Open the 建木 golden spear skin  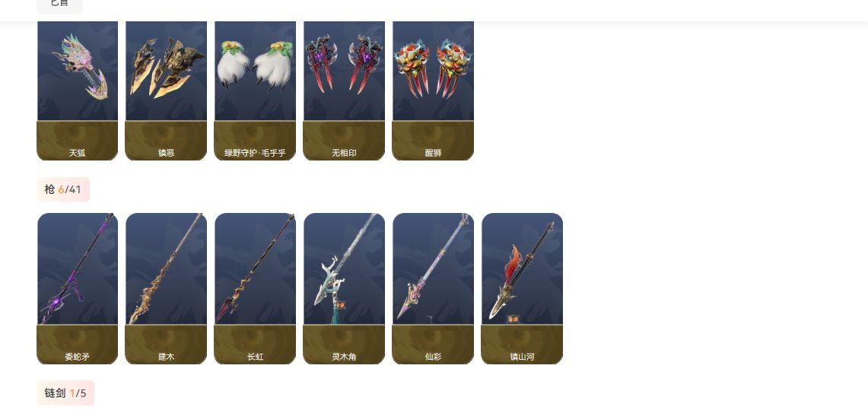coord(166,288)
